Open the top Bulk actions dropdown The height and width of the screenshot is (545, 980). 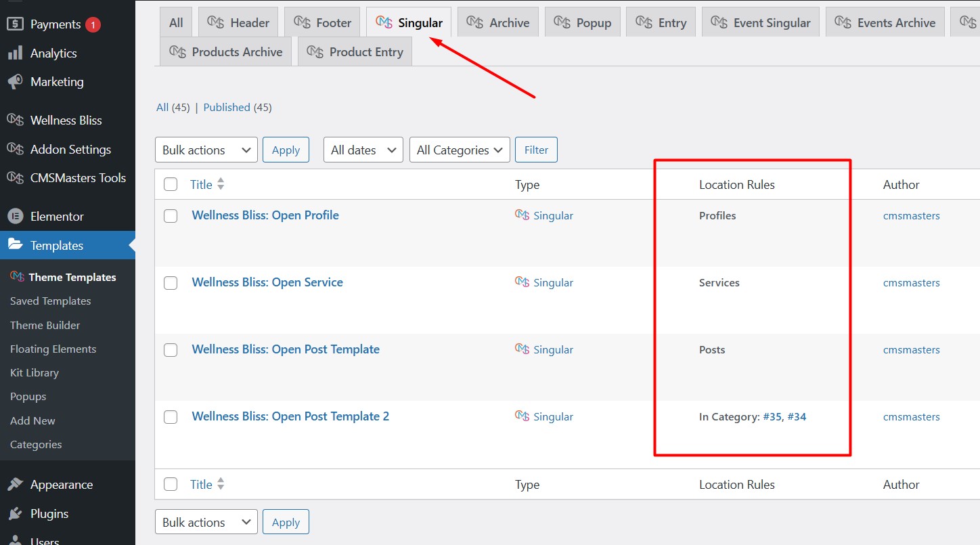pos(206,150)
